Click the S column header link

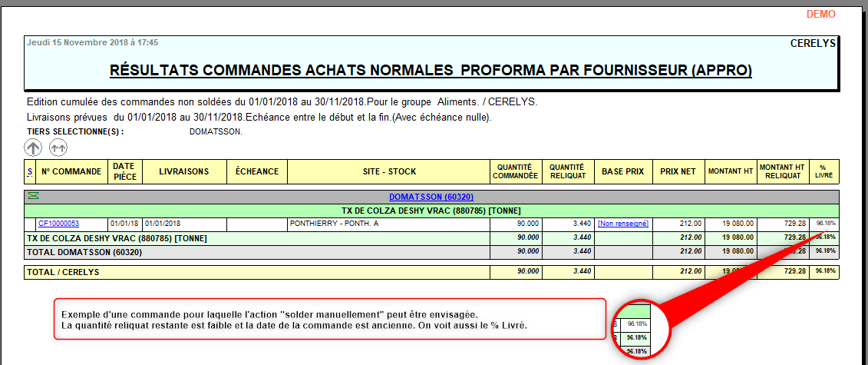[30, 171]
